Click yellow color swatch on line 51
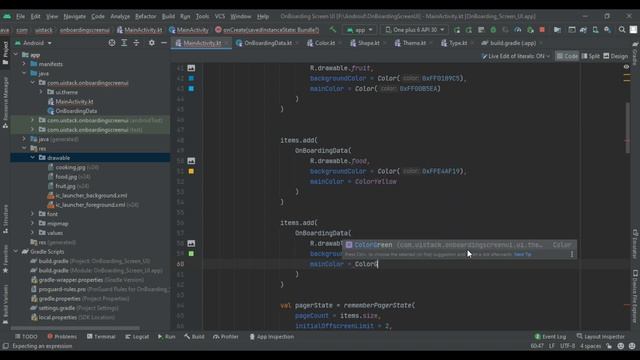This screenshot has width=640, height=360. click(x=191, y=171)
